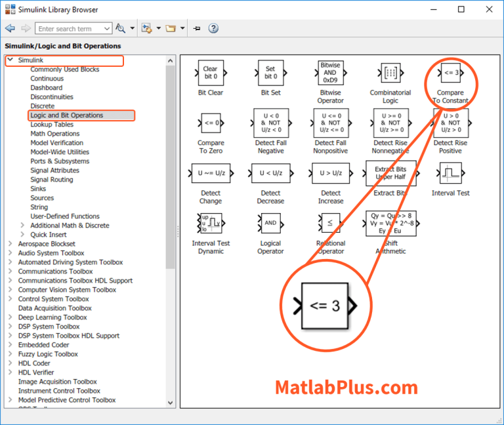
Task: Select the Logical Operator AND block
Action: point(270,224)
